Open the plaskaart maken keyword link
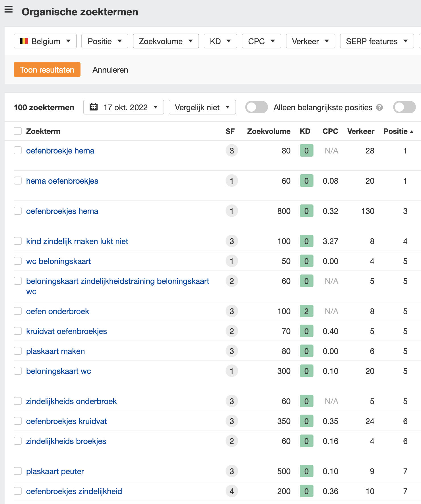Image resolution: width=421 pixels, height=504 pixels. pos(55,351)
